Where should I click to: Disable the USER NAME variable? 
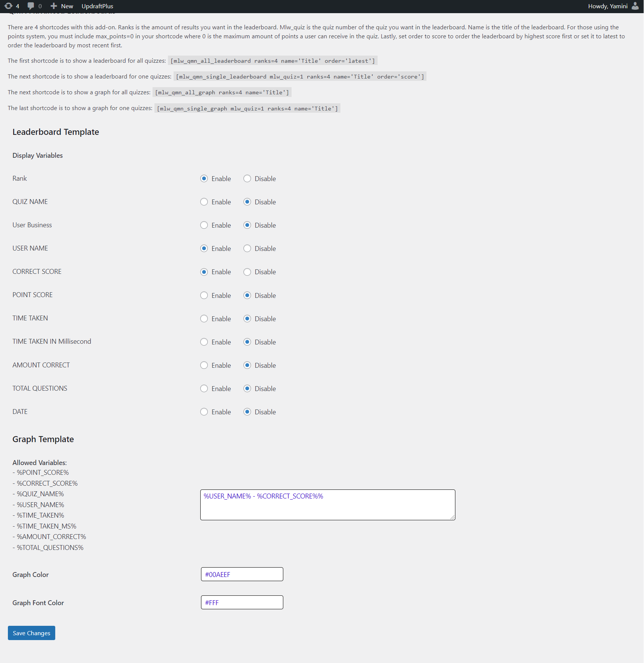[x=247, y=248]
